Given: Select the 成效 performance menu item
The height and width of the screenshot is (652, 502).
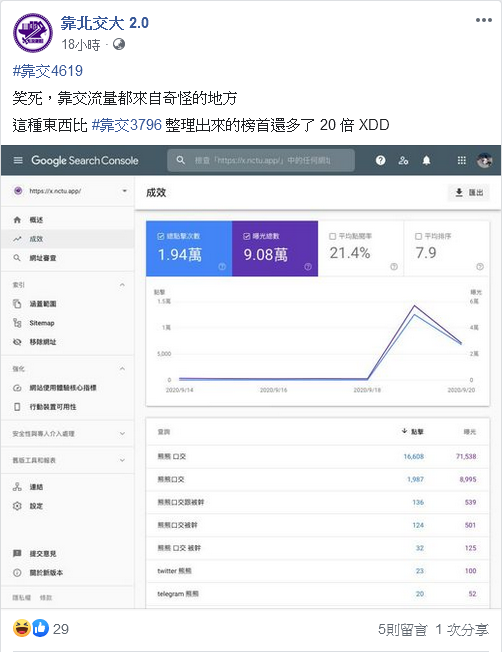Looking at the screenshot, I should point(68,239).
